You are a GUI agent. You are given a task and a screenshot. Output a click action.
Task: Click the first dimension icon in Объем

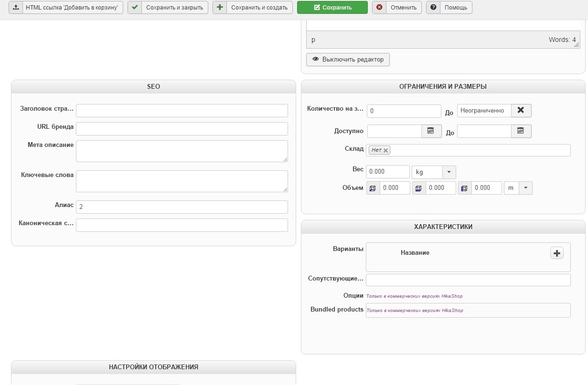click(x=373, y=188)
